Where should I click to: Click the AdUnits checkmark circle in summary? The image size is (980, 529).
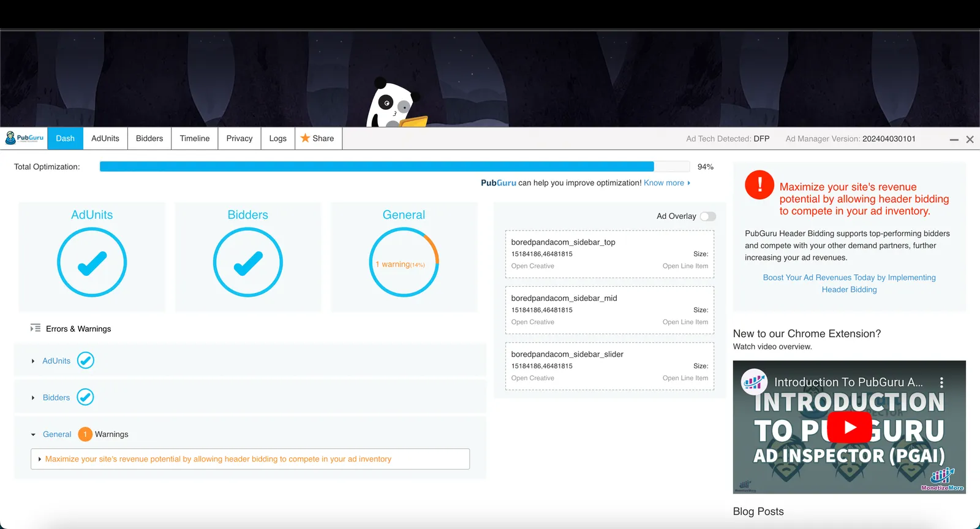point(92,262)
